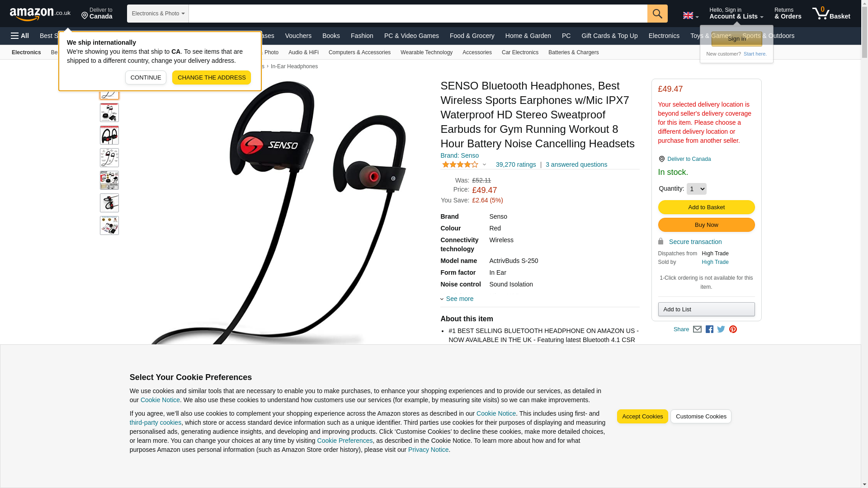Open the Electronics & Photo search category dropdown
The height and width of the screenshot is (488, 868).
click(x=158, y=14)
